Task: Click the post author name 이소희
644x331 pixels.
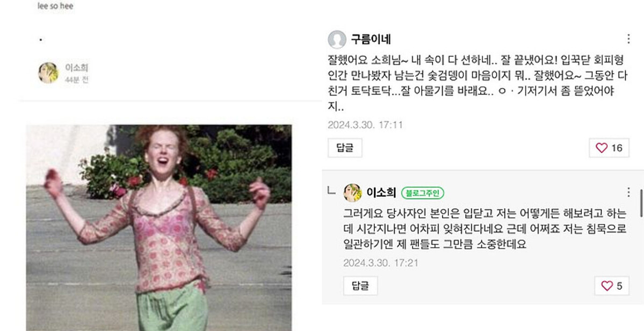Action: (76, 68)
